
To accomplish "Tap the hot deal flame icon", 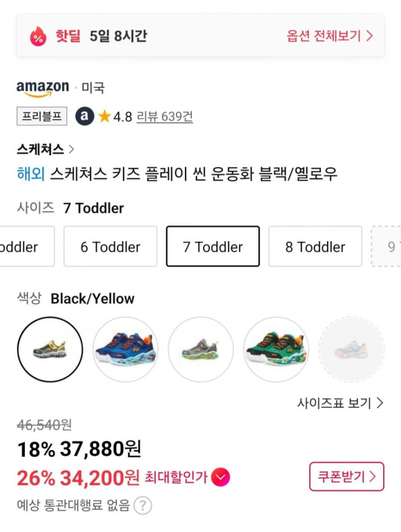I will (x=38, y=36).
